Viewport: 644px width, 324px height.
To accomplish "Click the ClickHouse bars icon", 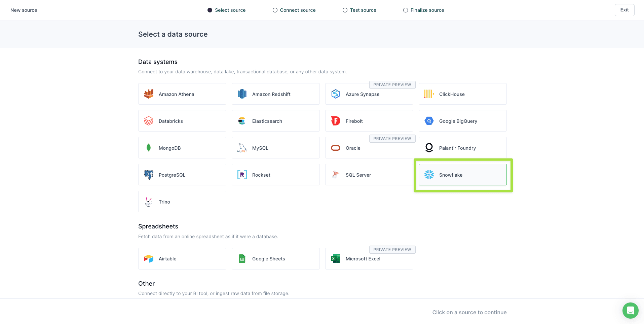I will pyautogui.click(x=429, y=94).
